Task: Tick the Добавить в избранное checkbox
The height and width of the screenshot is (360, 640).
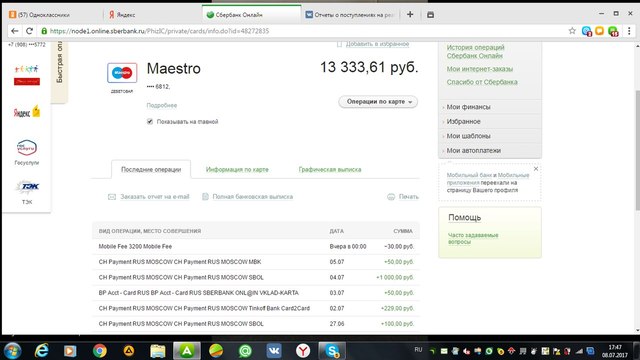Action: (339, 44)
